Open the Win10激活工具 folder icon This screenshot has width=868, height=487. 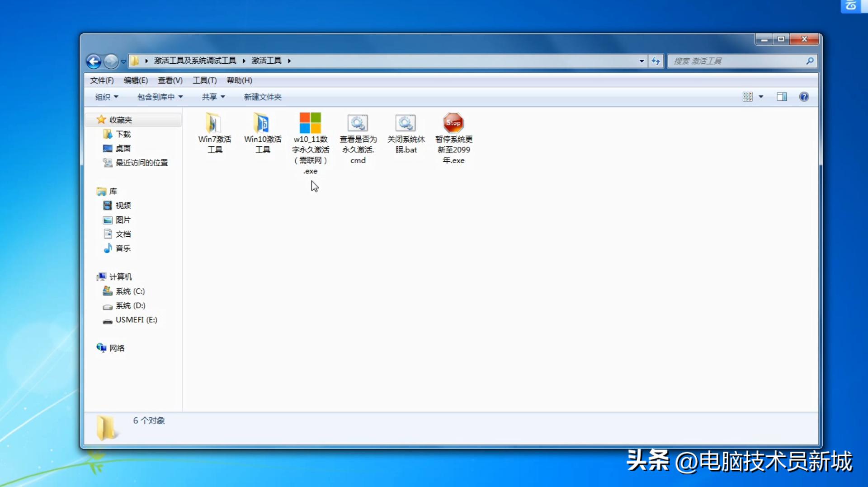point(262,122)
